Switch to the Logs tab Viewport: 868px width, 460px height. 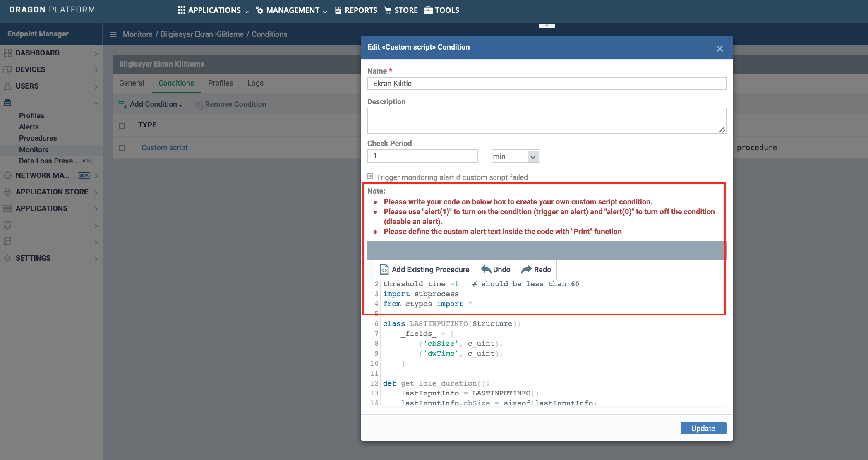(x=255, y=83)
